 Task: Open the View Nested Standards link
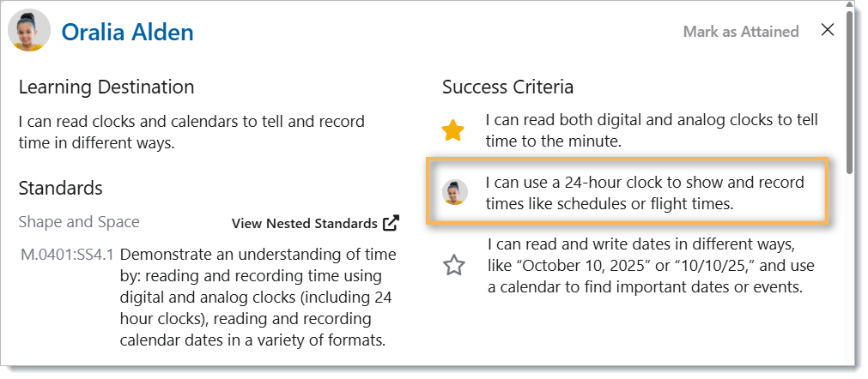click(305, 224)
